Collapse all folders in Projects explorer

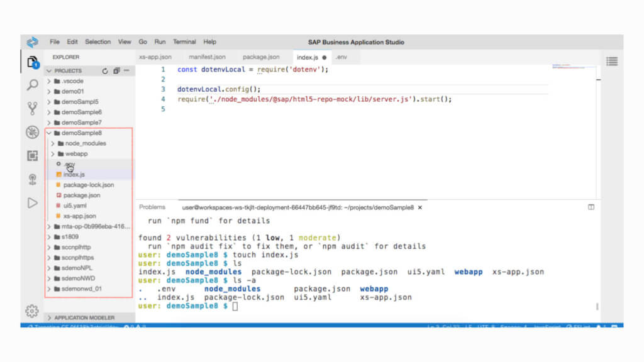tap(116, 71)
